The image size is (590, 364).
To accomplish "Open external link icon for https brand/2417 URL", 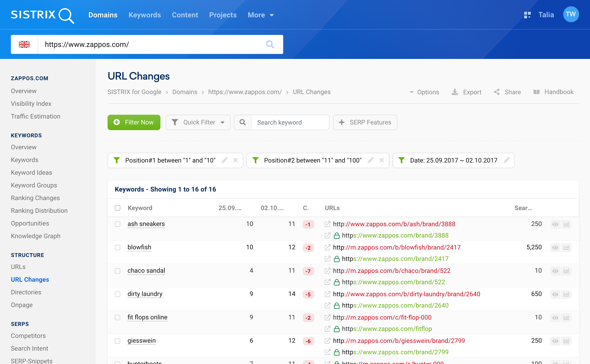I will pos(327,259).
